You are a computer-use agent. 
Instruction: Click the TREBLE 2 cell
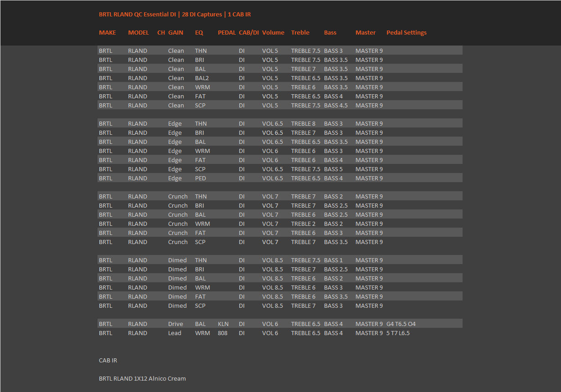[x=304, y=224]
